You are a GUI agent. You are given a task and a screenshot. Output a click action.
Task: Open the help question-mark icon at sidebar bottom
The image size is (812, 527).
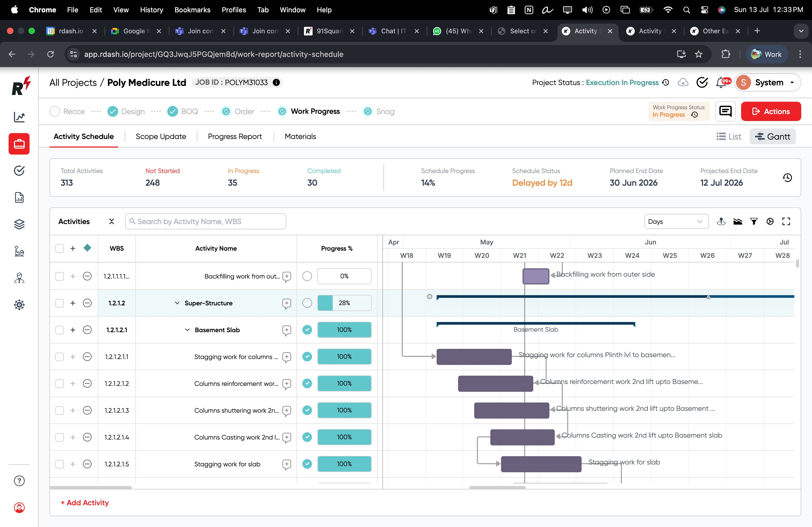click(x=19, y=481)
